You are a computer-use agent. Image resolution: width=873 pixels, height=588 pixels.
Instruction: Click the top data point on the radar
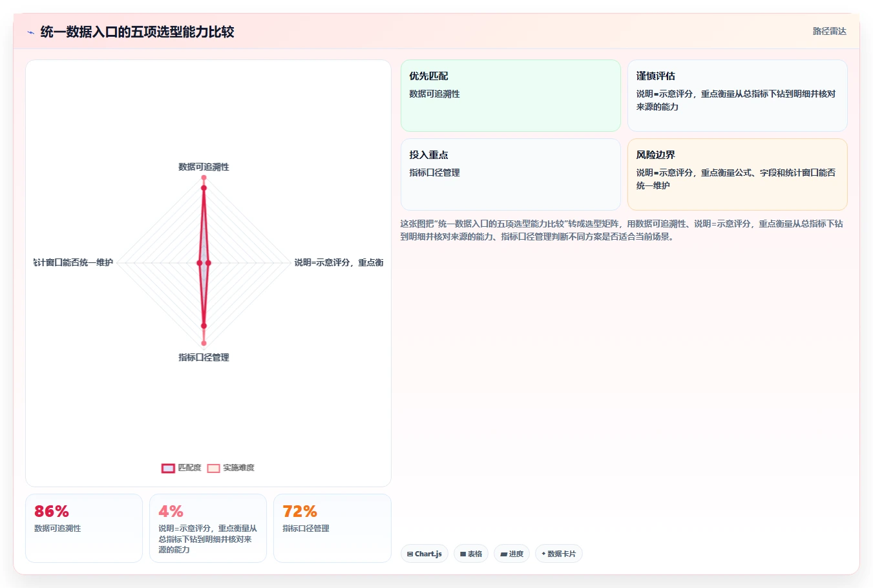(204, 178)
